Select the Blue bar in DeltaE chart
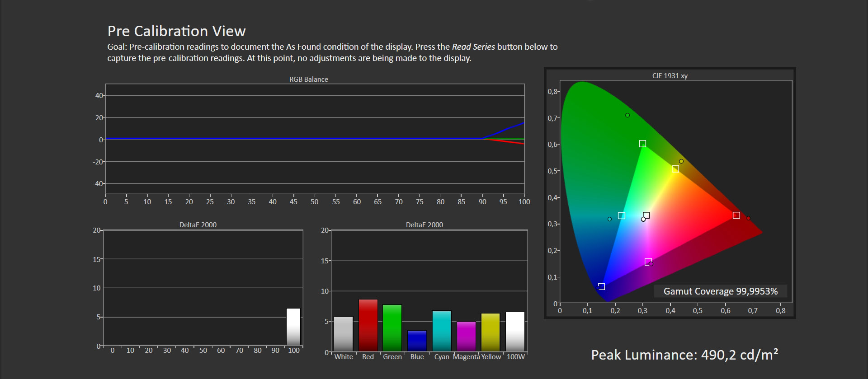868x379 pixels. click(x=417, y=341)
